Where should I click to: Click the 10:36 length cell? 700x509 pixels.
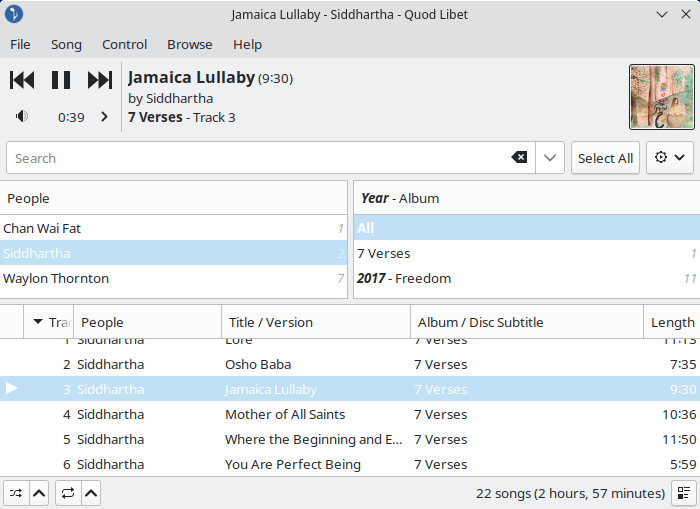coord(679,414)
